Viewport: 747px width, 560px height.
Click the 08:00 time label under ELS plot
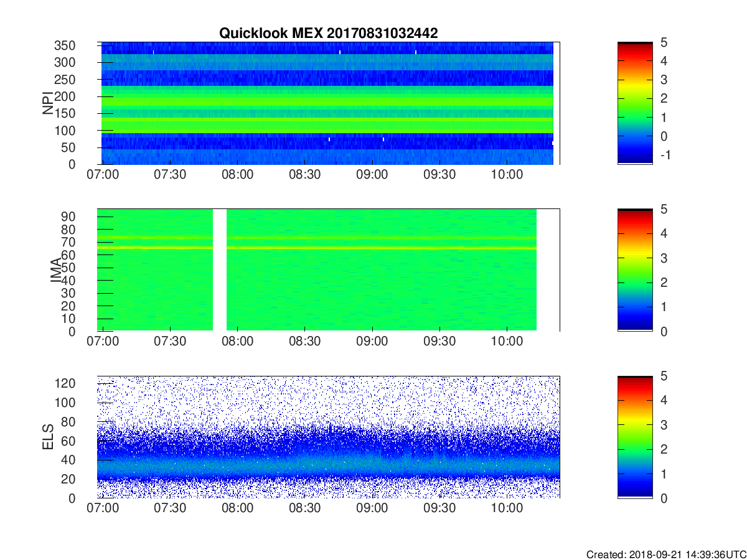click(x=238, y=509)
